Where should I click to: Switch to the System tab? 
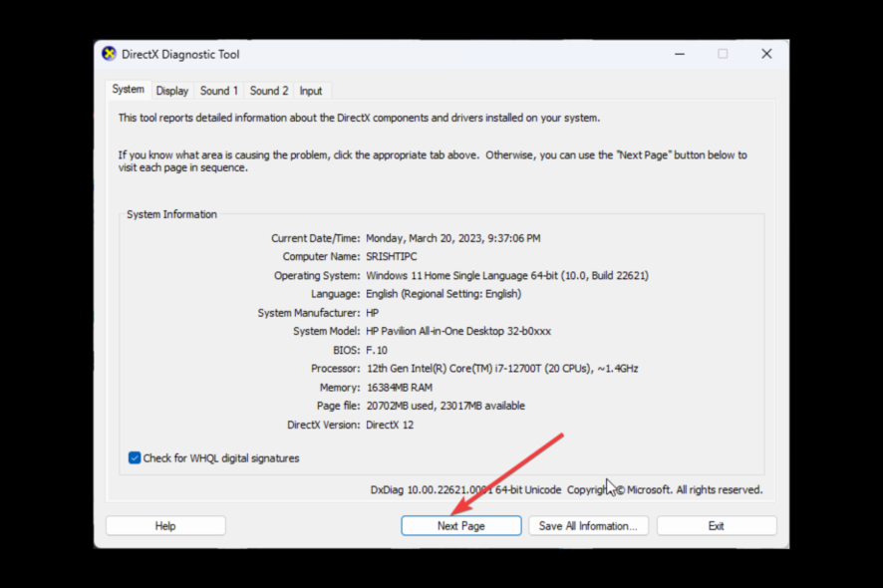[128, 90]
